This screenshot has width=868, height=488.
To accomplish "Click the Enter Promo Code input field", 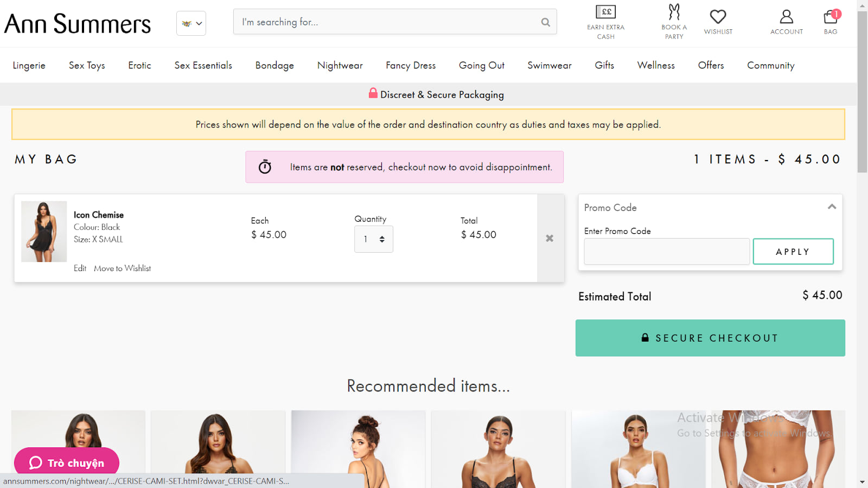I will (x=667, y=252).
